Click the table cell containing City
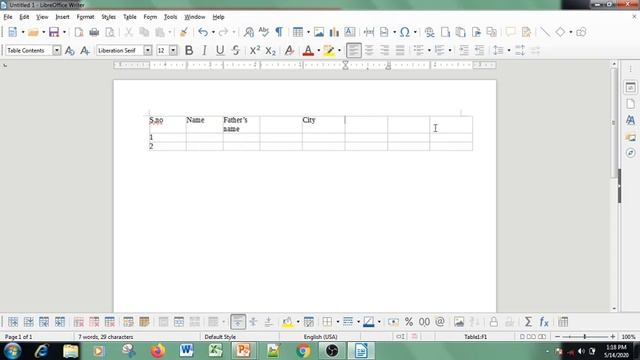 323,124
